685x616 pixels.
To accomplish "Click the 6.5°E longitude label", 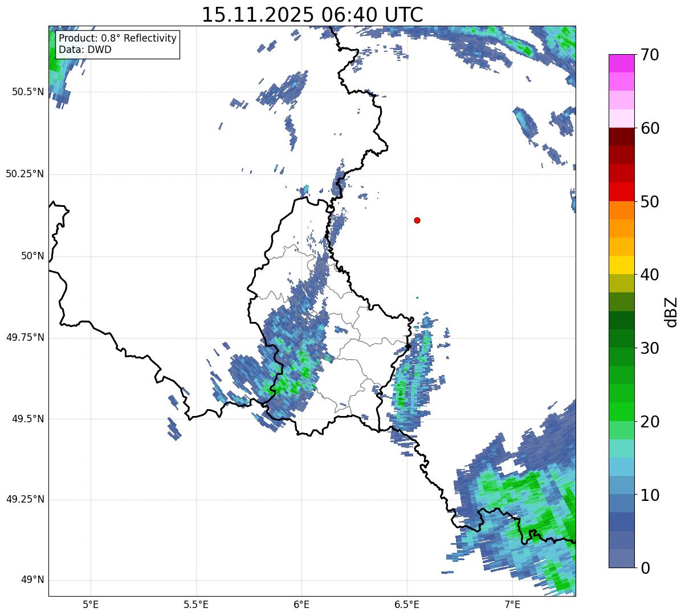I will (407, 604).
